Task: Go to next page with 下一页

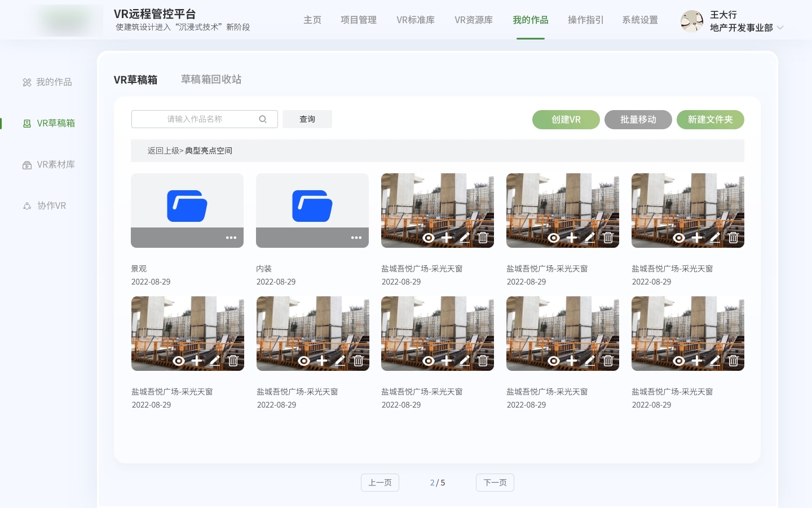Action: [495, 483]
